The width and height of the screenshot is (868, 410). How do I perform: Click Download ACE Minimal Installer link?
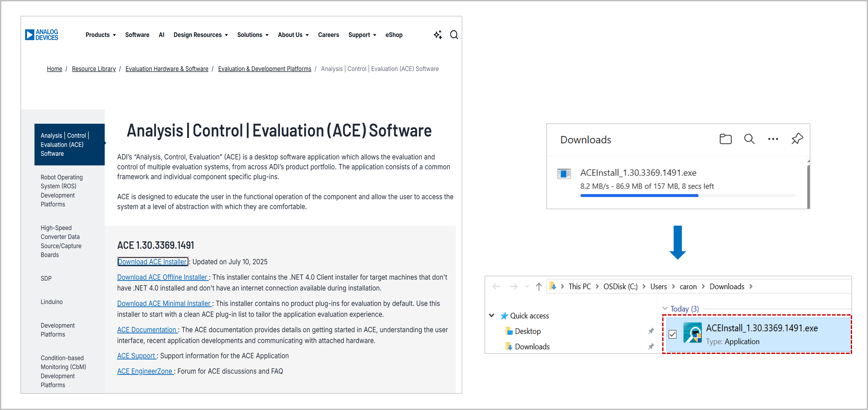coord(164,303)
